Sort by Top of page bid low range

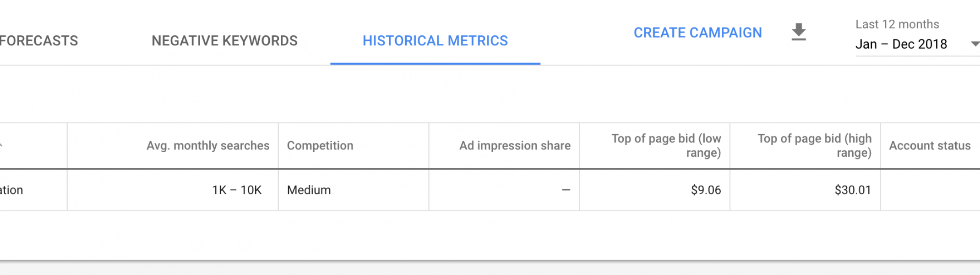666,145
